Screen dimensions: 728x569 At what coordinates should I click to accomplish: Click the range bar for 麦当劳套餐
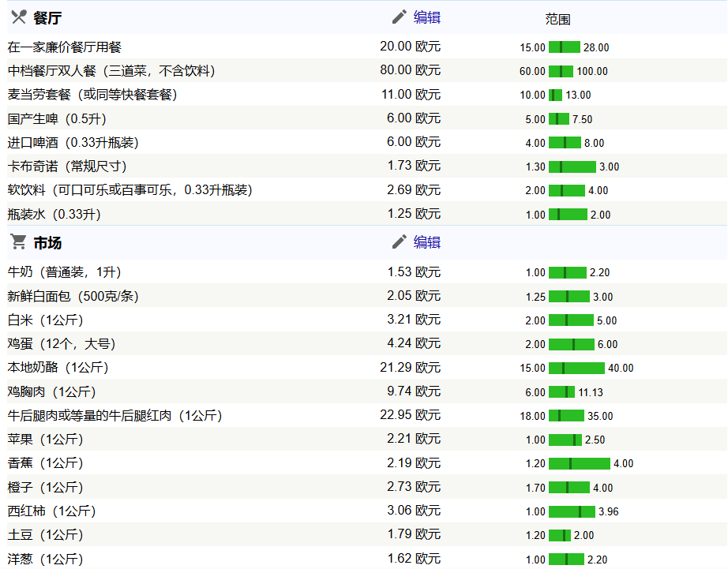pyautogui.click(x=556, y=95)
